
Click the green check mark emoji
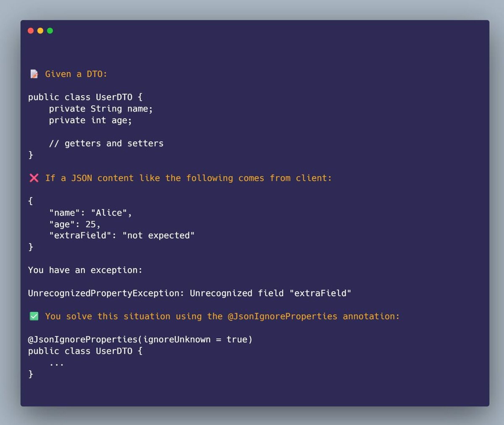pos(34,316)
